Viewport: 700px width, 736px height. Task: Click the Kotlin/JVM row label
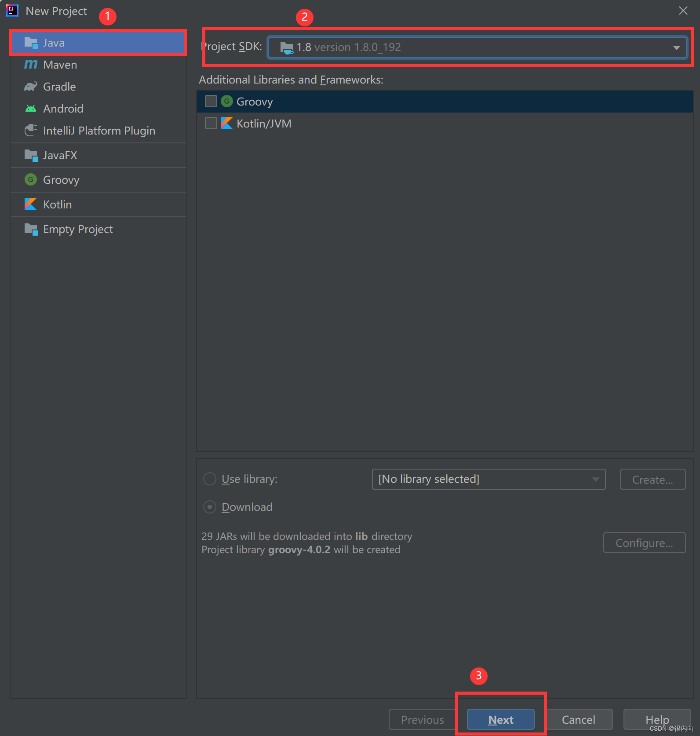click(x=264, y=124)
